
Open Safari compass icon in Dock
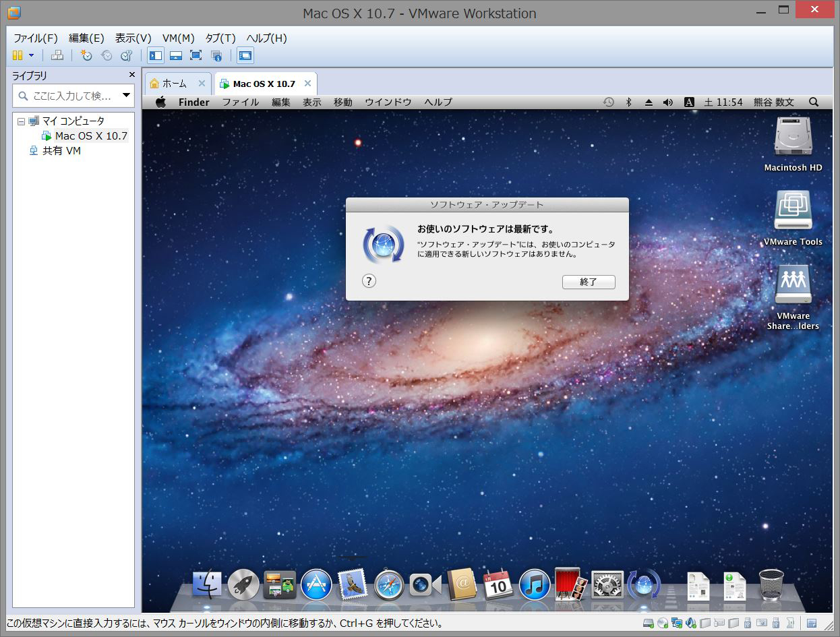[389, 584]
